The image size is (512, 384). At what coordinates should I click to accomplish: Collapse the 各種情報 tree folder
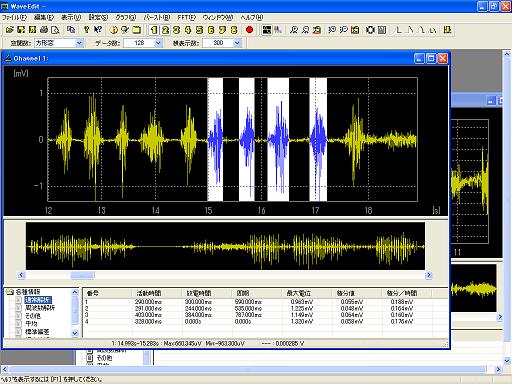click(10, 292)
